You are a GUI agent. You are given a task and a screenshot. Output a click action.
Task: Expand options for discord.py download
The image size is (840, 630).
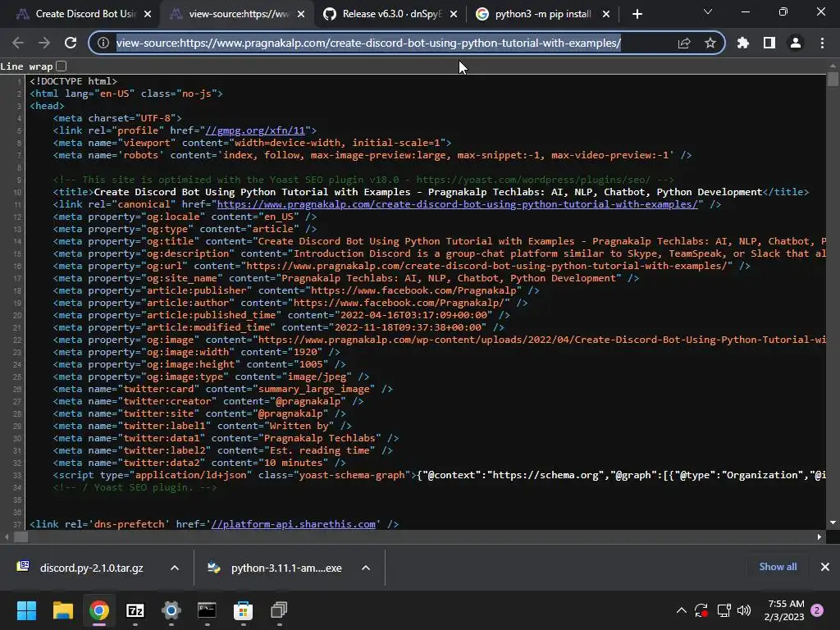tap(175, 568)
